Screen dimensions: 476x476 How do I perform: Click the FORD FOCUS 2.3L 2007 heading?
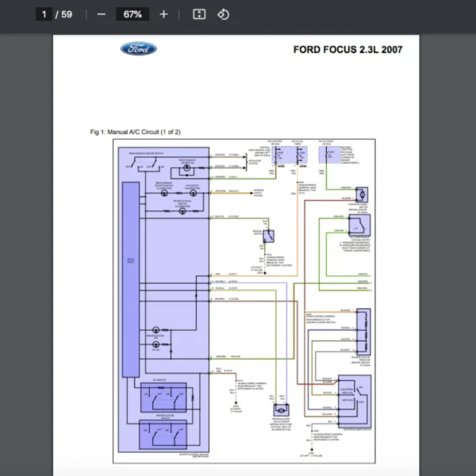[347, 49]
